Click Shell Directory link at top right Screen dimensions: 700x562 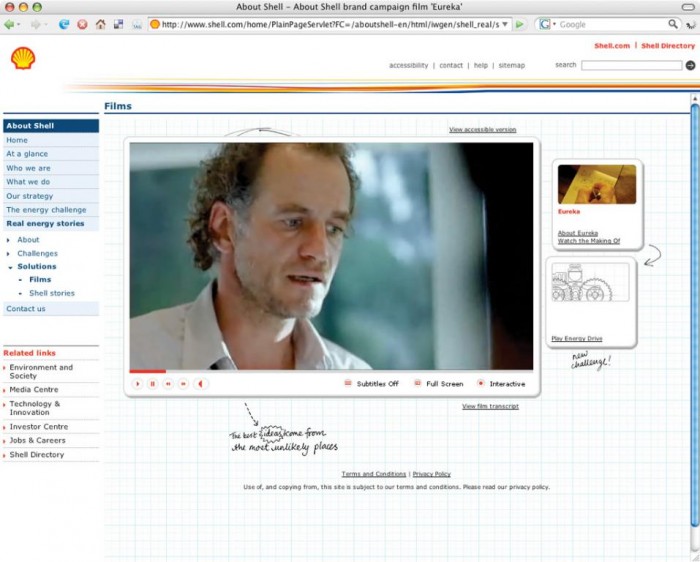point(668,46)
